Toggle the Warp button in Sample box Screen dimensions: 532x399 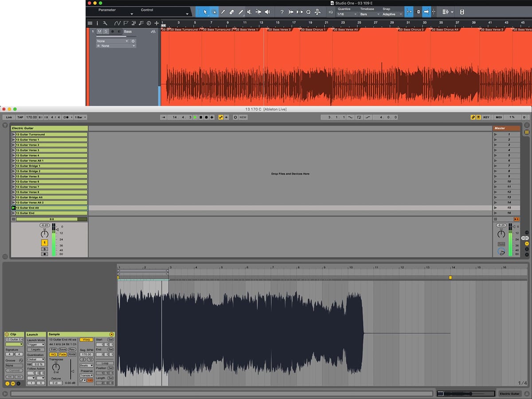click(x=86, y=340)
